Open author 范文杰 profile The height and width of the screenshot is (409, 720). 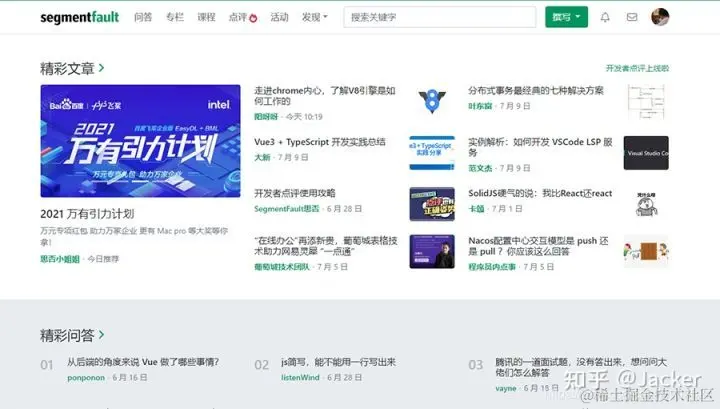[x=480, y=168]
